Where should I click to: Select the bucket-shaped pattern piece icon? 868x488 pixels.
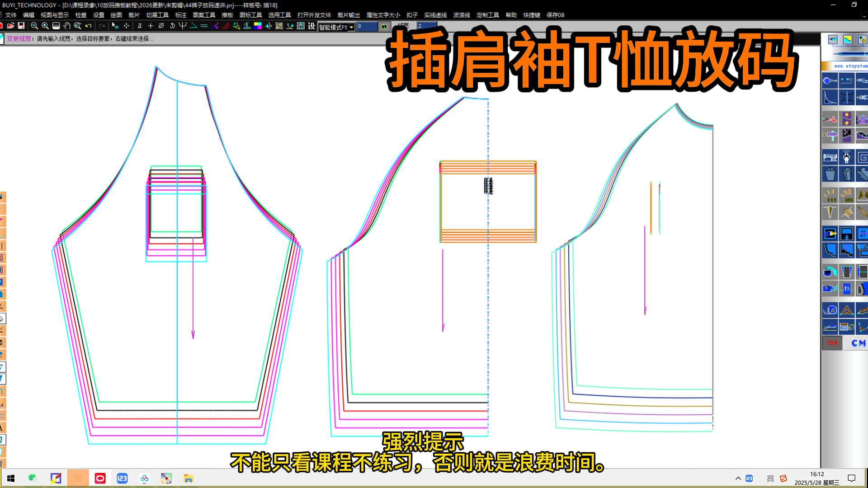coord(830,174)
